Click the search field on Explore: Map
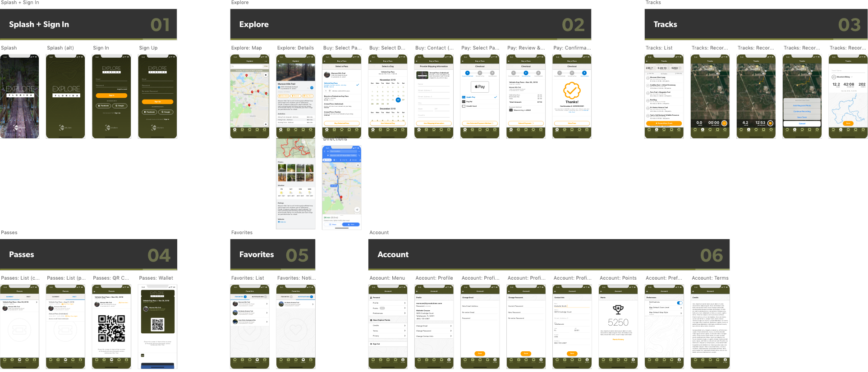Image resolution: width=868 pixels, height=372 pixels. click(x=247, y=66)
